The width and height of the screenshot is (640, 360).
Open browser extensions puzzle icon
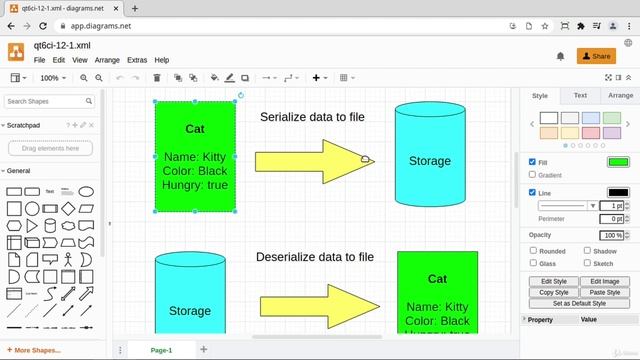click(580, 26)
